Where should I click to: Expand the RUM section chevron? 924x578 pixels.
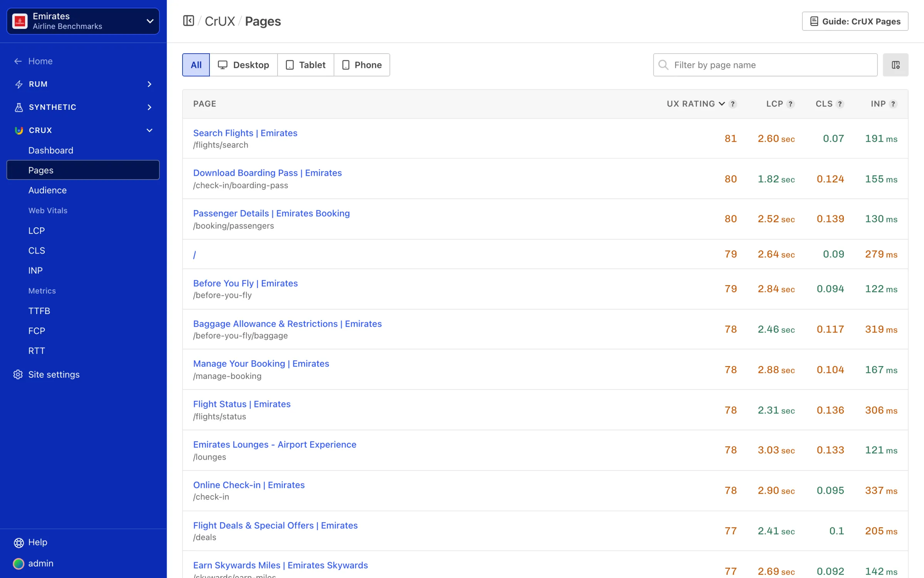(149, 84)
